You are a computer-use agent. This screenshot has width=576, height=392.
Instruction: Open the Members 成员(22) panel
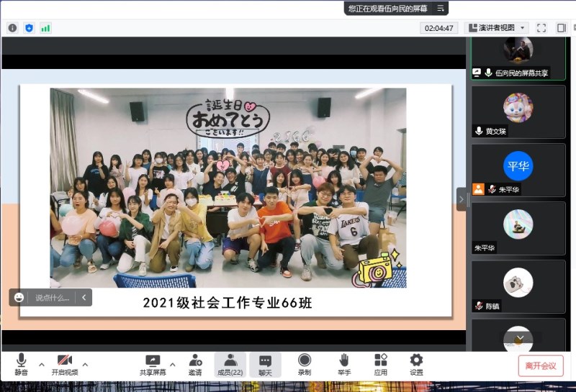tap(230, 365)
